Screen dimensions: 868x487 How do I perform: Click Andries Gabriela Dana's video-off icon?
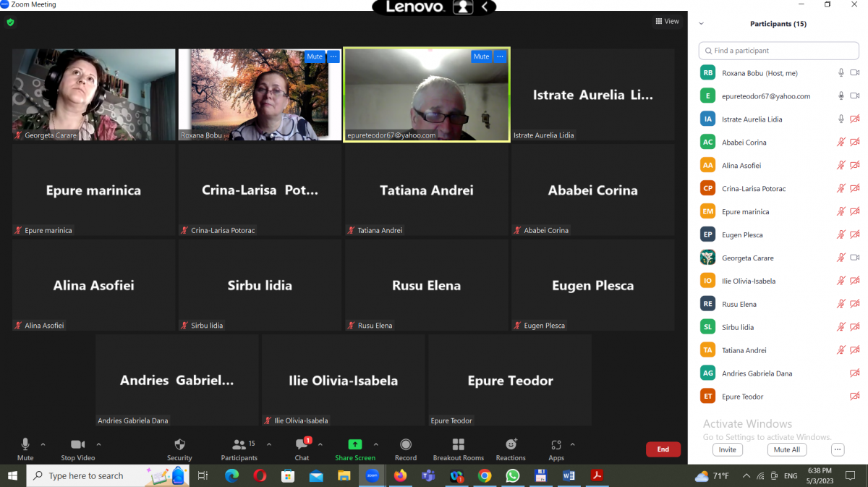coord(854,373)
